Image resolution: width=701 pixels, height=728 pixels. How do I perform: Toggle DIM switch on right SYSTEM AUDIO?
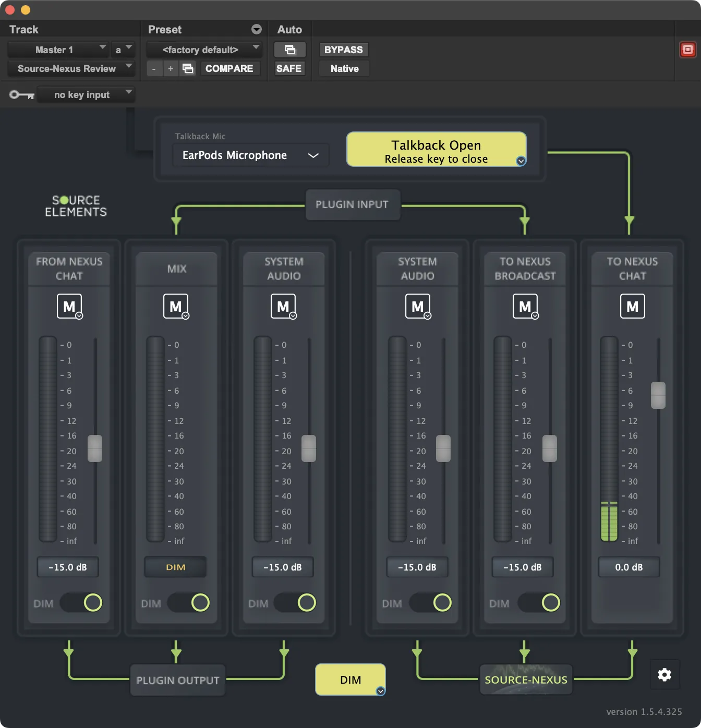click(x=431, y=602)
